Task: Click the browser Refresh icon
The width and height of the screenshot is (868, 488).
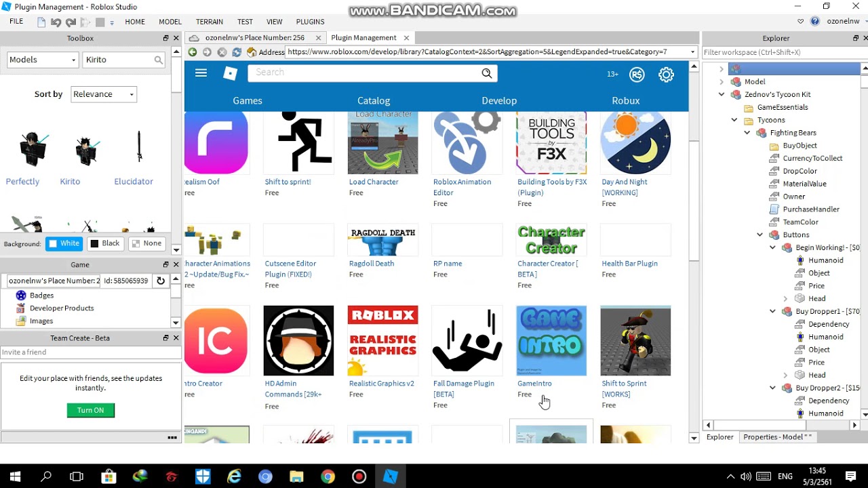Action: 237,52
